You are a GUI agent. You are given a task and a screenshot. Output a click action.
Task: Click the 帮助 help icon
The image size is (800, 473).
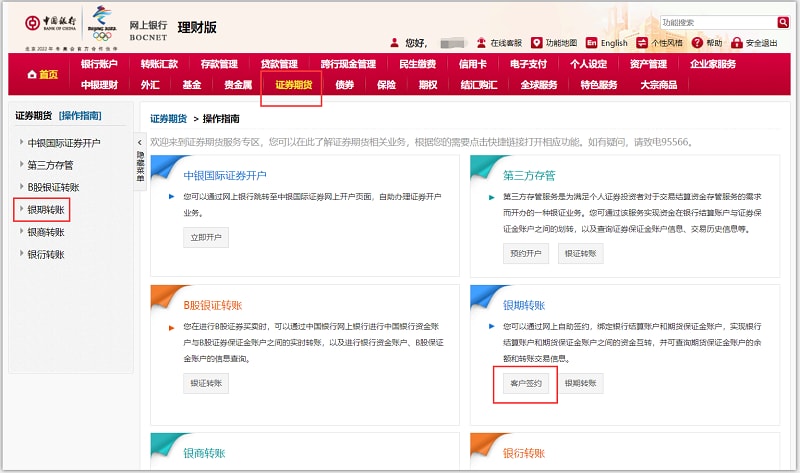click(706, 43)
